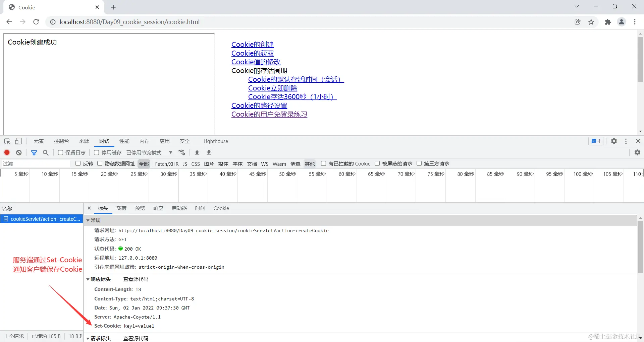Bookmark this page with the star
This screenshot has height=342, width=644.
click(x=591, y=22)
